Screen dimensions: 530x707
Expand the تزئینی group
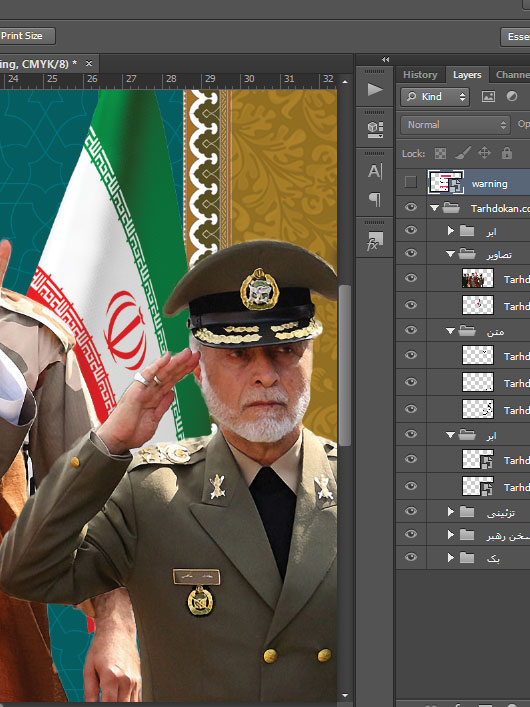tap(450, 511)
